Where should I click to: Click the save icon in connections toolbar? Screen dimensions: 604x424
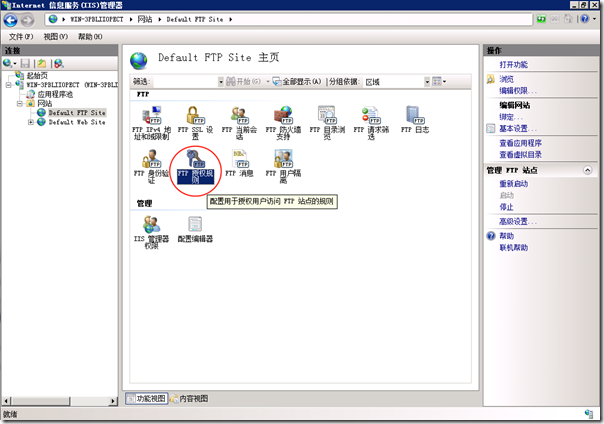pyautogui.click(x=25, y=63)
